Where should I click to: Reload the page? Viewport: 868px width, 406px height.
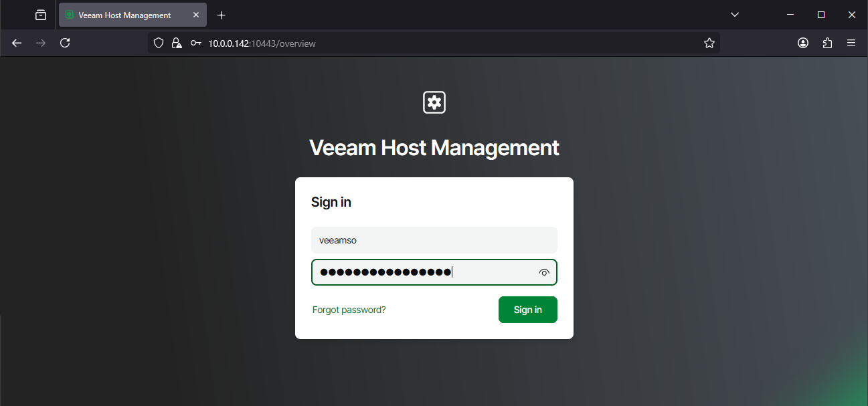coord(64,43)
